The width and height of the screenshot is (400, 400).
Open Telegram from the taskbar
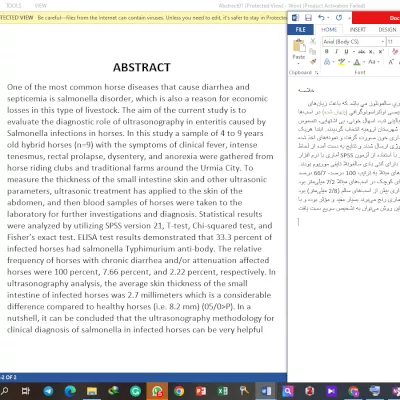[x=48, y=391]
